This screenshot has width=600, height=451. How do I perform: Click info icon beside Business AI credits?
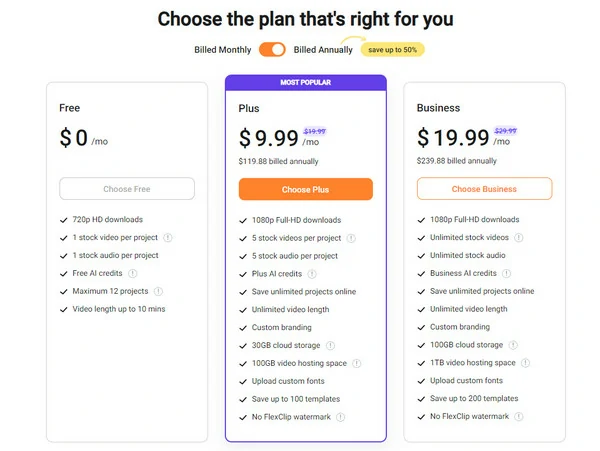(506, 274)
